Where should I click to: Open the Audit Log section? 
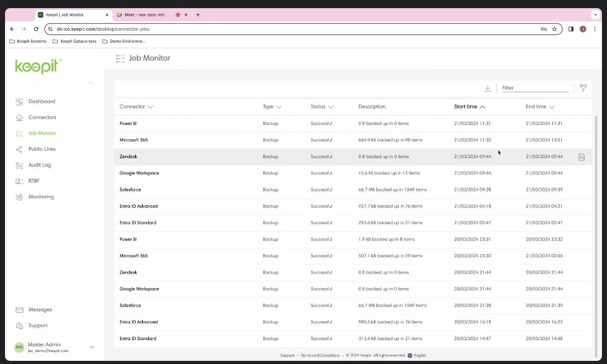pyautogui.click(x=40, y=165)
